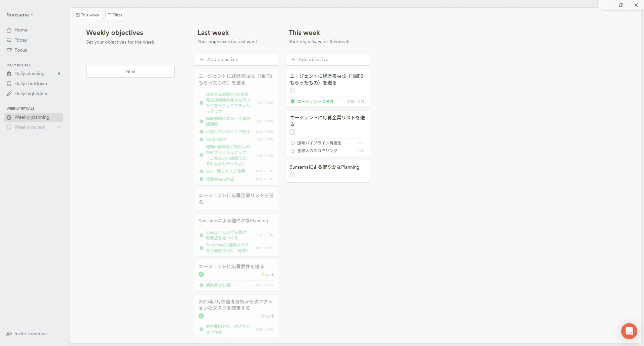Click the Daily highlights pencil icon
Screen dimensions: 644x346
click(9, 94)
